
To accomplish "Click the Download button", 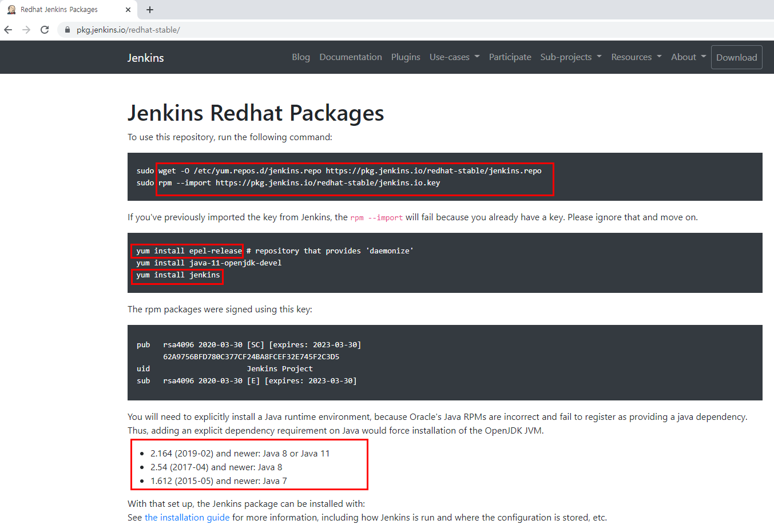I will (737, 57).
